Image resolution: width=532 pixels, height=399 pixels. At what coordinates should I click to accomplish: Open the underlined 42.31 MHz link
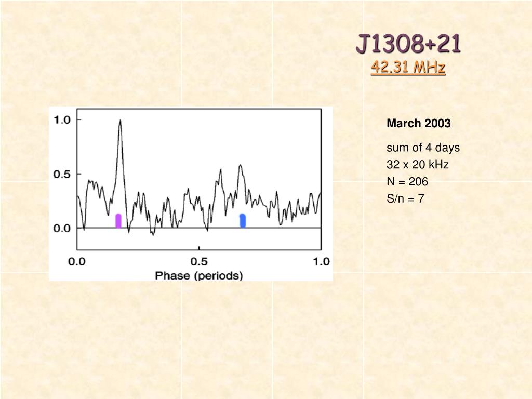point(408,67)
